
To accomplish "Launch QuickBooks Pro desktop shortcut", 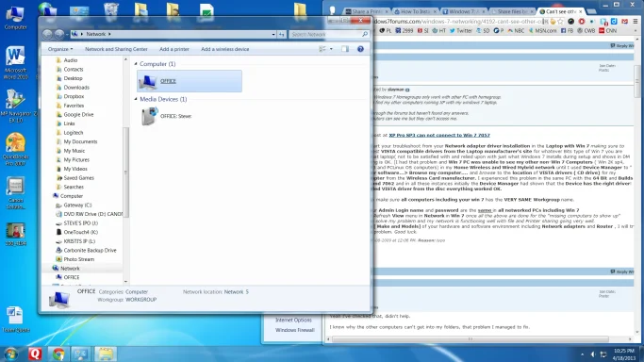I will [16, 149].
